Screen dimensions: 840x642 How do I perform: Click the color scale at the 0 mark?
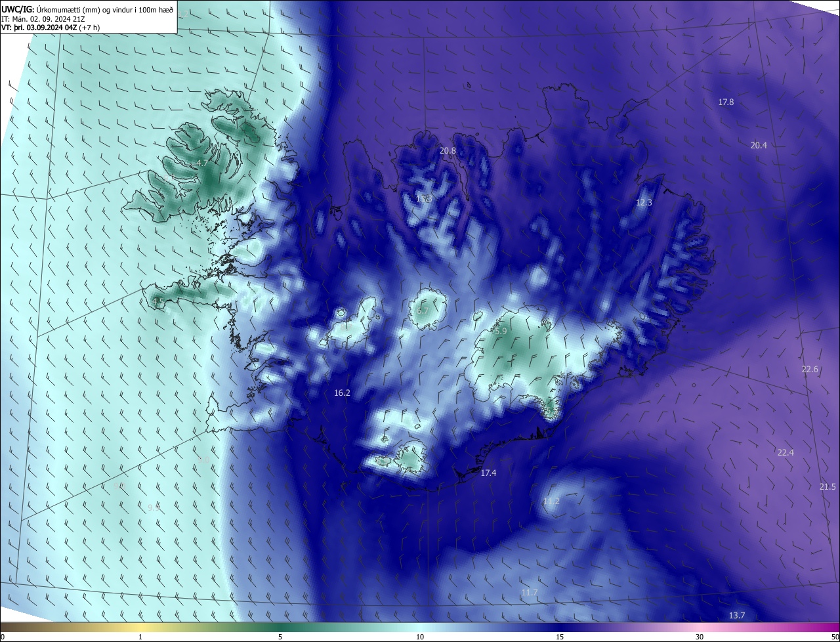click(3, 637)
